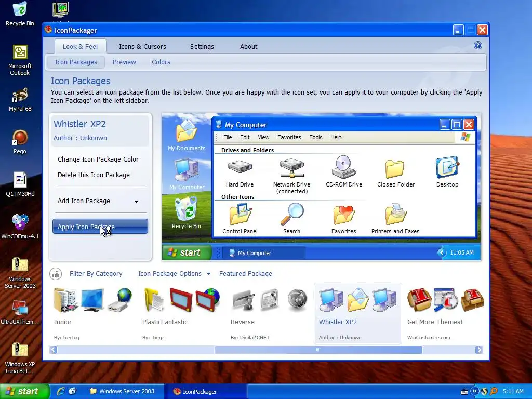The width and height of the screenshot is (532, 399).
Task: Select the Reverse icon package
Action: coord(270,313)
